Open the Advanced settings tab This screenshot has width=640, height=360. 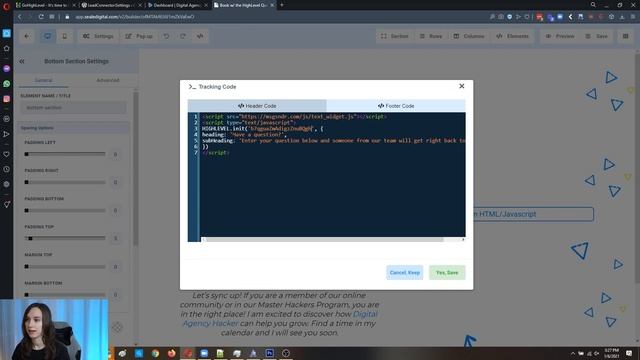[x=108, y=80]
